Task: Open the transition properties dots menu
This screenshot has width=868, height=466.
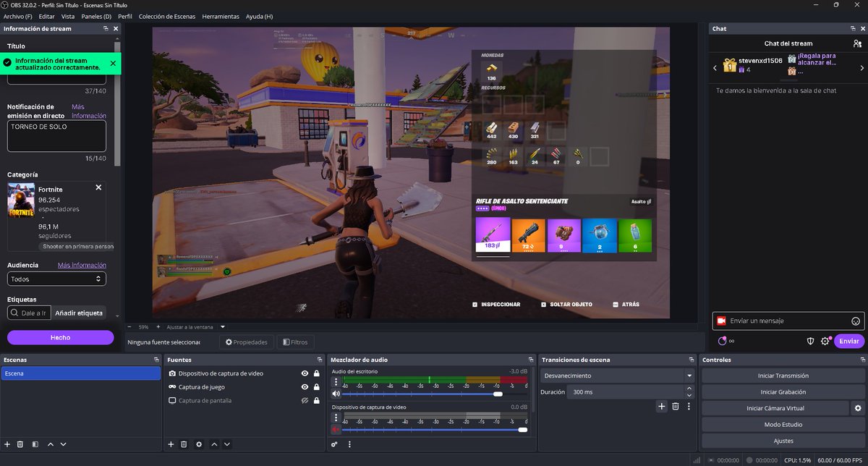Action: coord(689,407)
